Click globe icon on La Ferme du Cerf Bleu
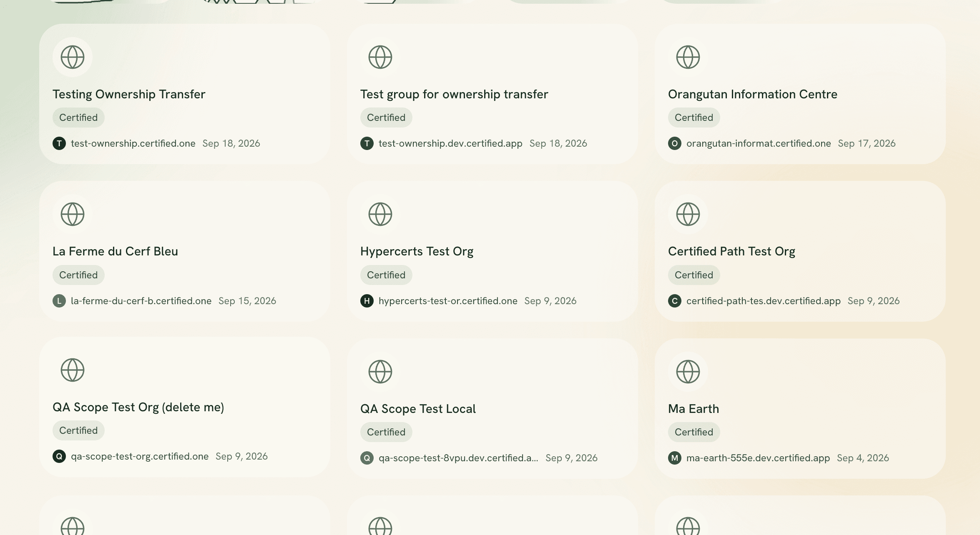Image resolution: width=980 pixels, height=535 pixels. pyautogui.click(x=73, y=214)
